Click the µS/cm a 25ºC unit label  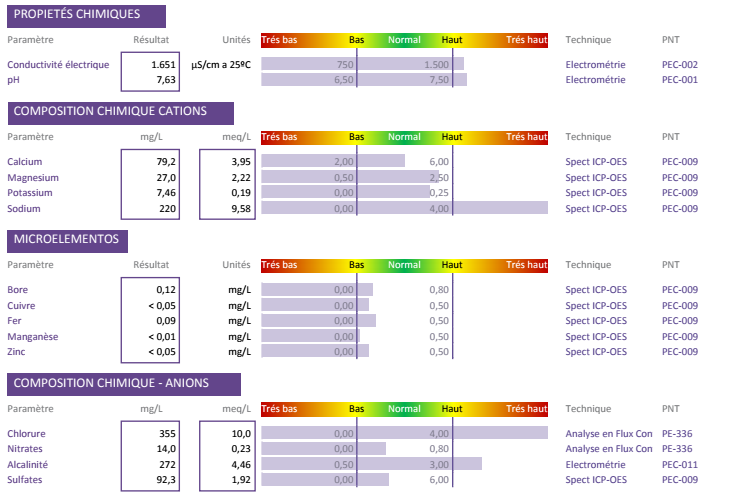point(220,64)
